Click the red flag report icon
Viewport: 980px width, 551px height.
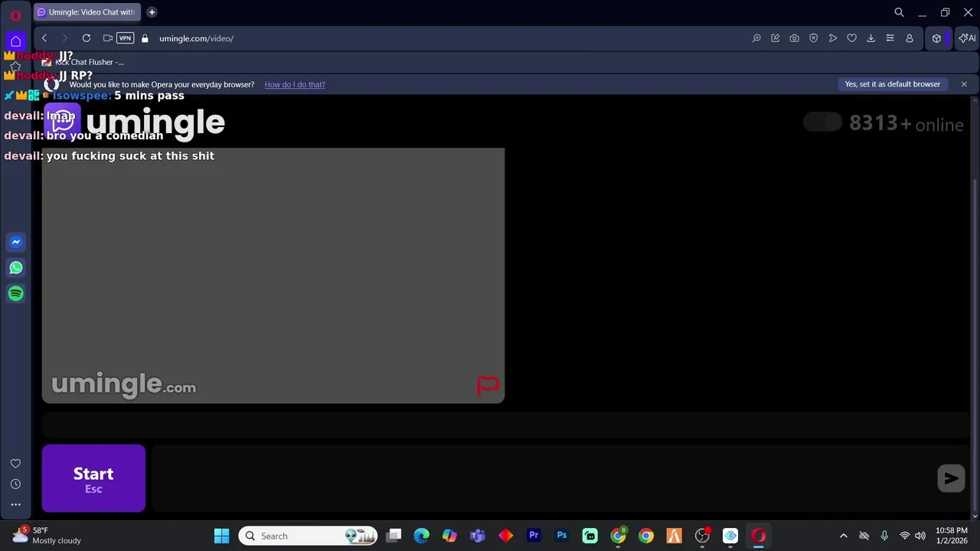click(488, 386)
